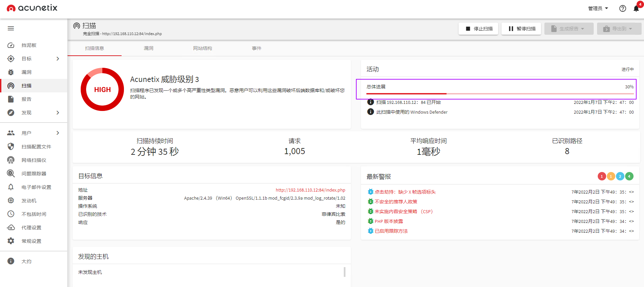The width and height of the screenshot is (644, 287).
Task: Click the 代理设置 cloud icon
Action: [11, 227]
